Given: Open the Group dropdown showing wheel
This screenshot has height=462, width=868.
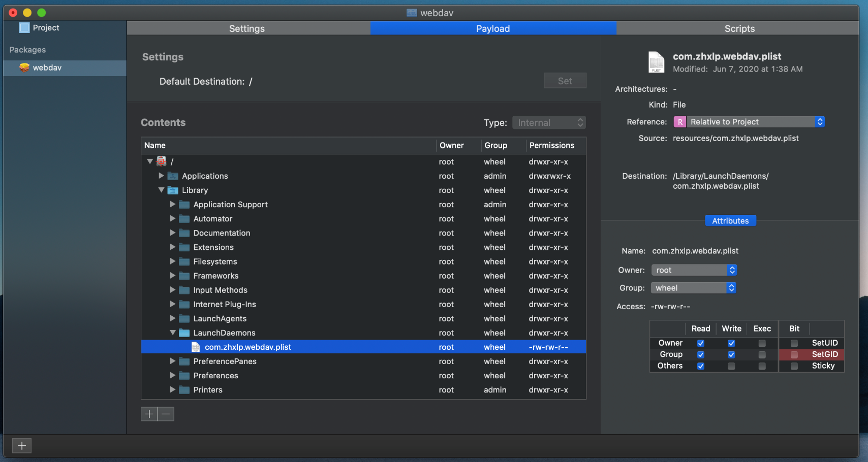Looking at the screenshot, I should (694, 288).
